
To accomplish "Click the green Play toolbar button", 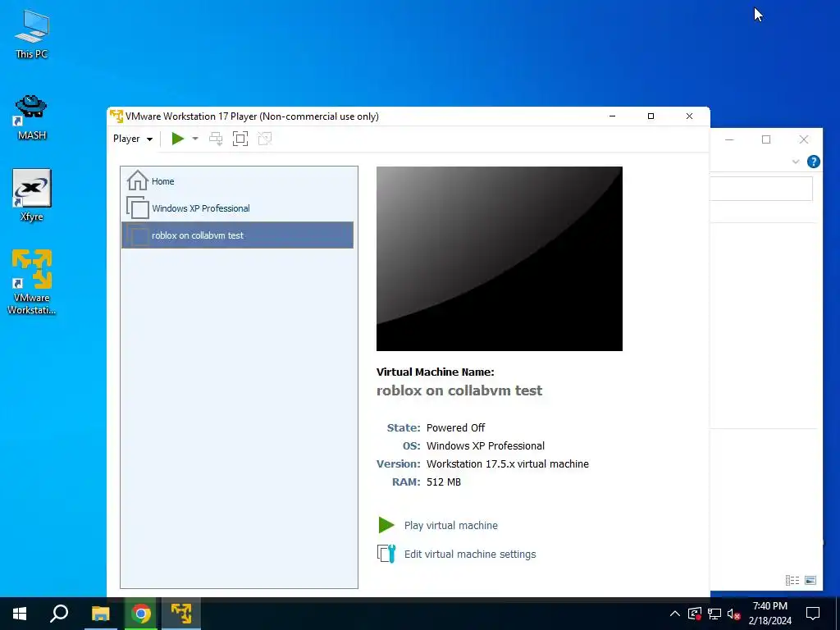I will pos(178,139).
